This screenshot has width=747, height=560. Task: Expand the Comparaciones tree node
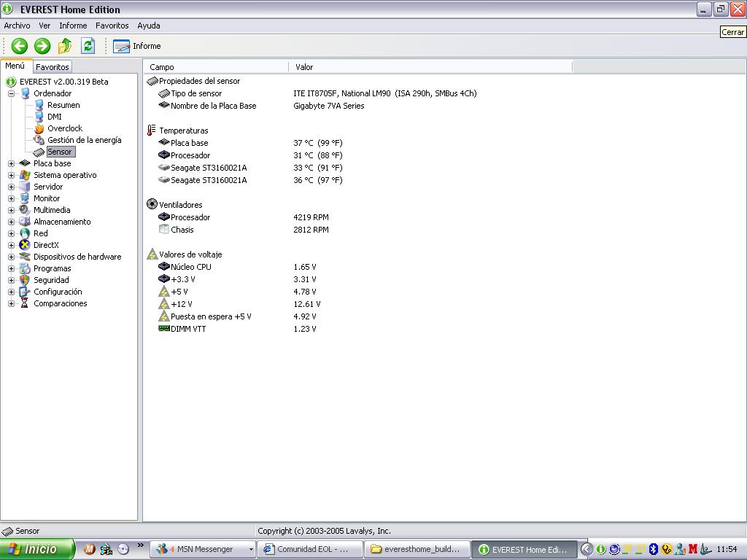11,303
